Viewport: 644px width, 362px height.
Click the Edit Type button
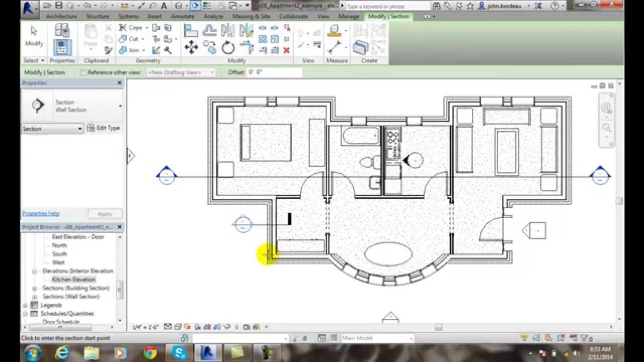[x=103, y=128]
